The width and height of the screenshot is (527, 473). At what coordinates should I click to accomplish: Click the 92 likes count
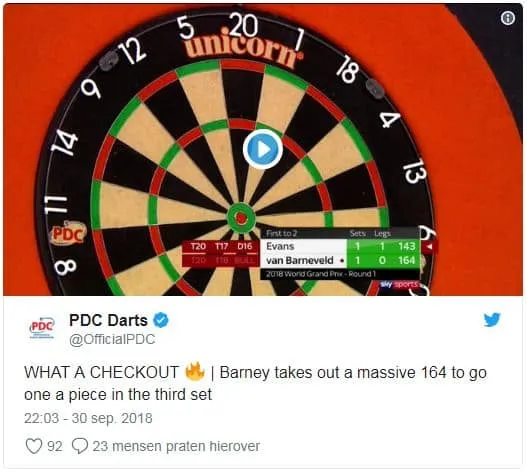55,446
